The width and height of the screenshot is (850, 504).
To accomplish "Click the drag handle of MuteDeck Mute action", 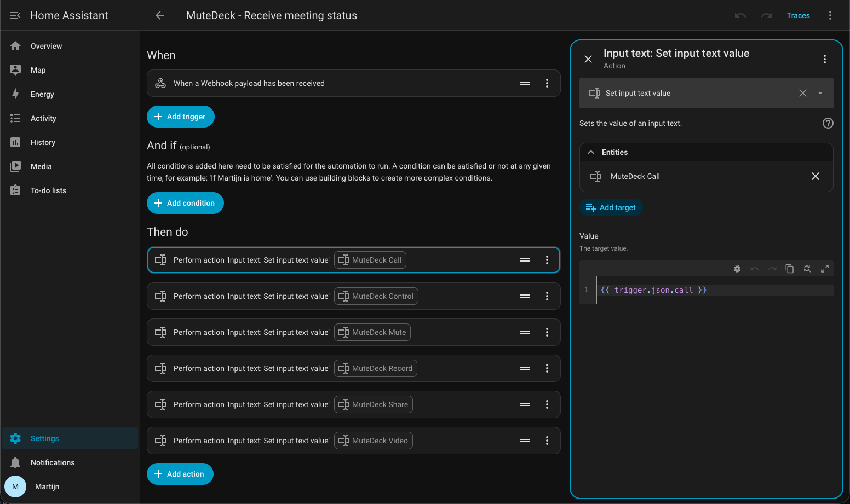I will click(525, 332).
